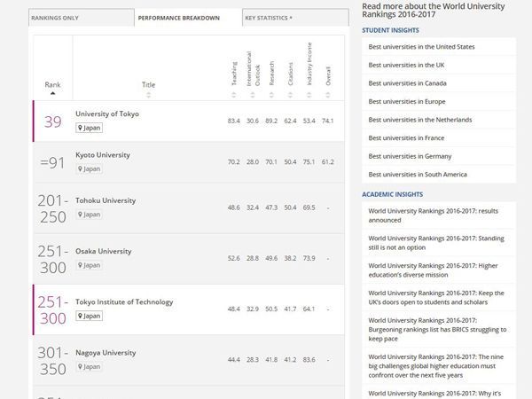This screenshot has height=399, width=532.
Task: Open 'Higher education's diverse mission' article
Action: pos(434,270)
